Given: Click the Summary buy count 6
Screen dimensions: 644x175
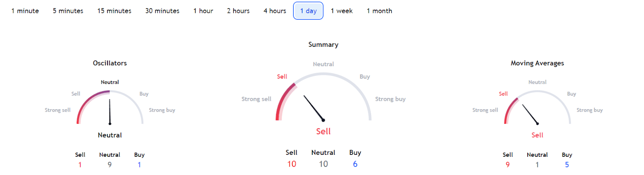Looking at the screenshot, I should [355, 164].
